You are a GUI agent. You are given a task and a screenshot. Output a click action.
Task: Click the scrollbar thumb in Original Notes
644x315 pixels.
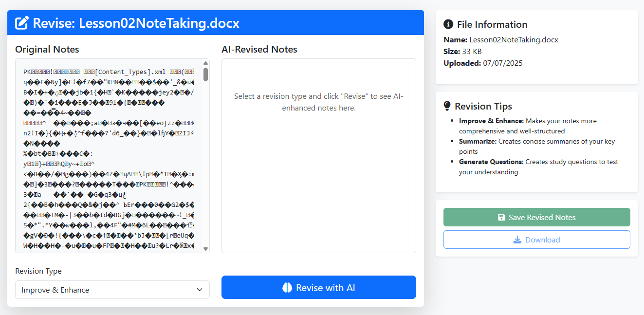click(x=205, y=74)
